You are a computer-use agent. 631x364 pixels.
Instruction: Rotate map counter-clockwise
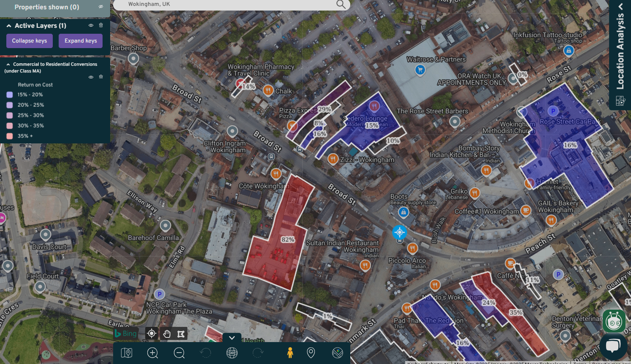click(206, 353)
